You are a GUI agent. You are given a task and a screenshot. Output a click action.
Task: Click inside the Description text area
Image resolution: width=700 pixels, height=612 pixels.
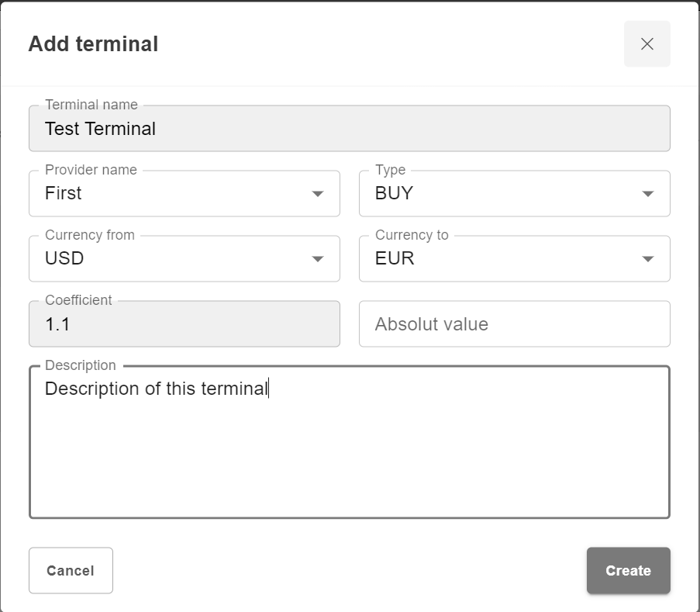[x=349, y=450]
